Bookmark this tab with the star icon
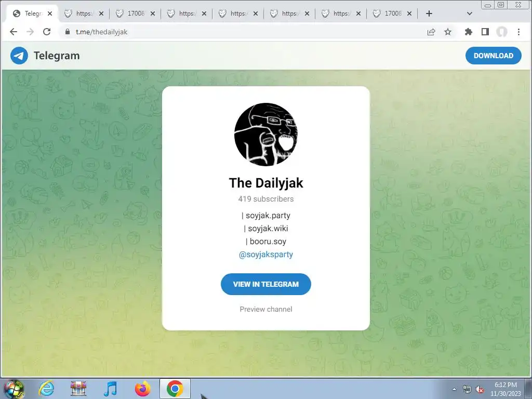Screen dimensions: 532x399 pyautogui.click(x=448, y=32)
